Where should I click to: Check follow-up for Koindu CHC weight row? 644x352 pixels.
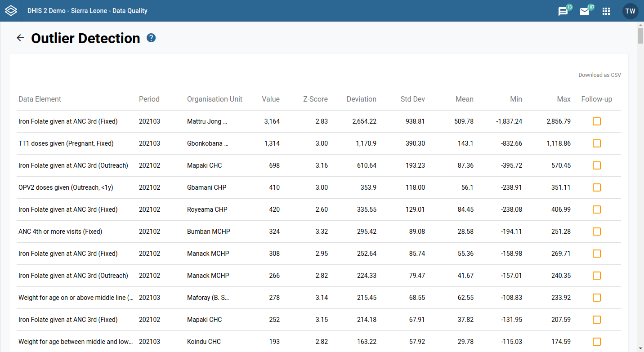coord(597,342)
